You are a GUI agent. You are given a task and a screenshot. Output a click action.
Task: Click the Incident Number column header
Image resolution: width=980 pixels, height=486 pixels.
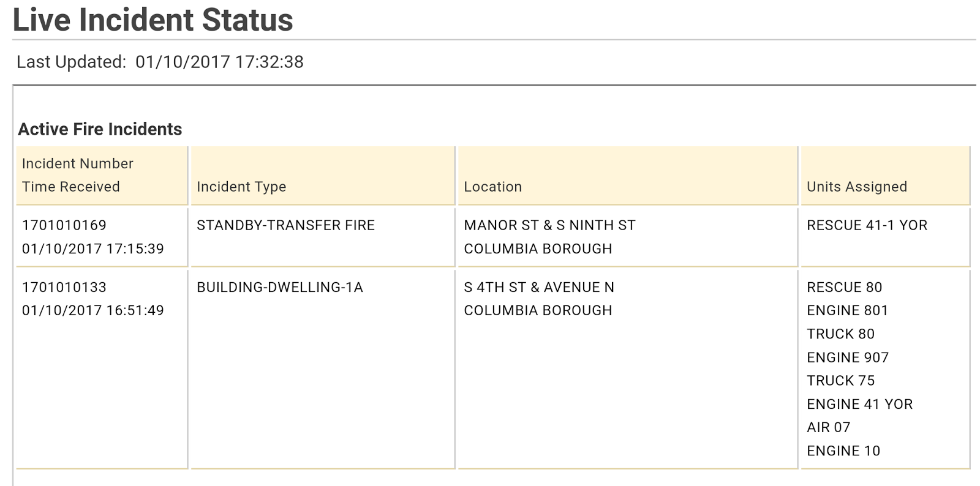(78, 163)
